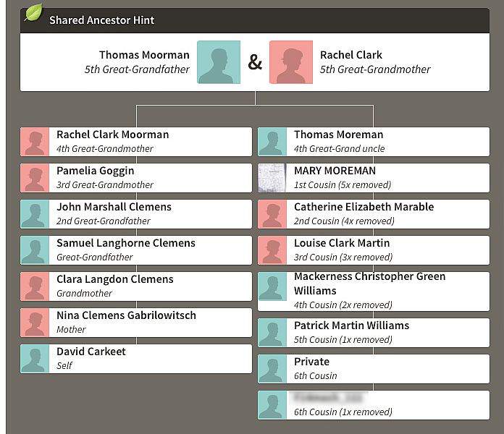The height and width of the screenshot is (434, 504).
Task: Open Thomas Moreman 4th Great-Grand uncle card
Action: [374, 142]
